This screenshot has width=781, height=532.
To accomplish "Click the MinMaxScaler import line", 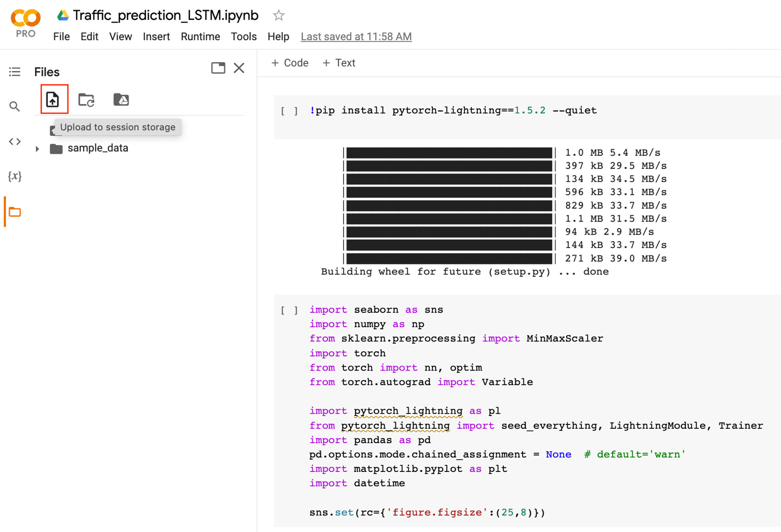I will click(456, 338).
